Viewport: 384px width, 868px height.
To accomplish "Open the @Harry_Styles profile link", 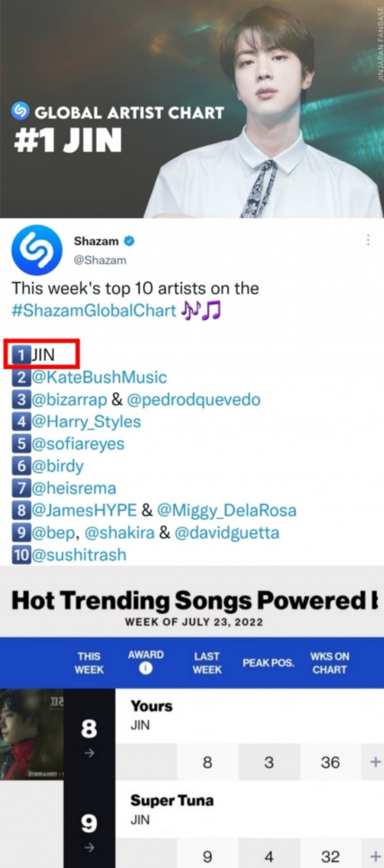I will tap(86, 422).
